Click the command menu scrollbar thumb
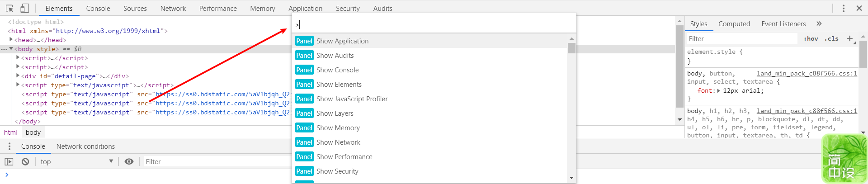 571,48
